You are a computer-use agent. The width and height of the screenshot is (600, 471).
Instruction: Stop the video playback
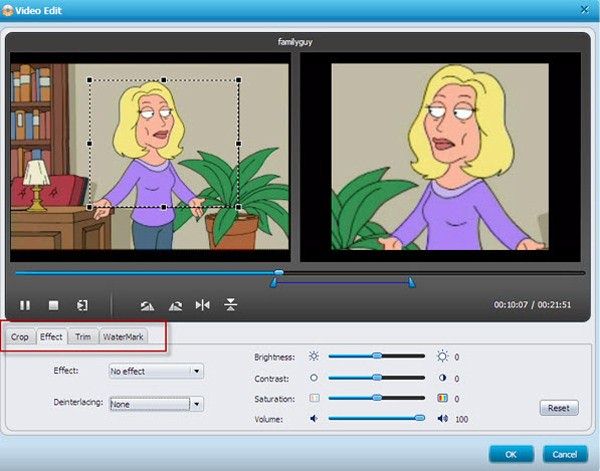[54, 305]
